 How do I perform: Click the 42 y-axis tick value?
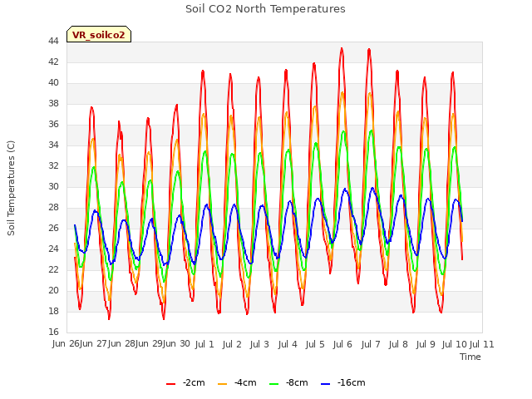click(53, 62)
